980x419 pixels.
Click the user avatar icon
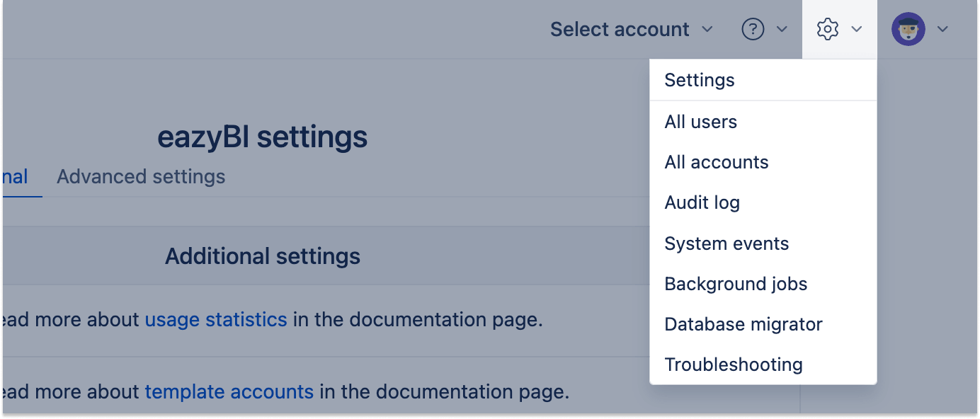(x=908, y=30)
